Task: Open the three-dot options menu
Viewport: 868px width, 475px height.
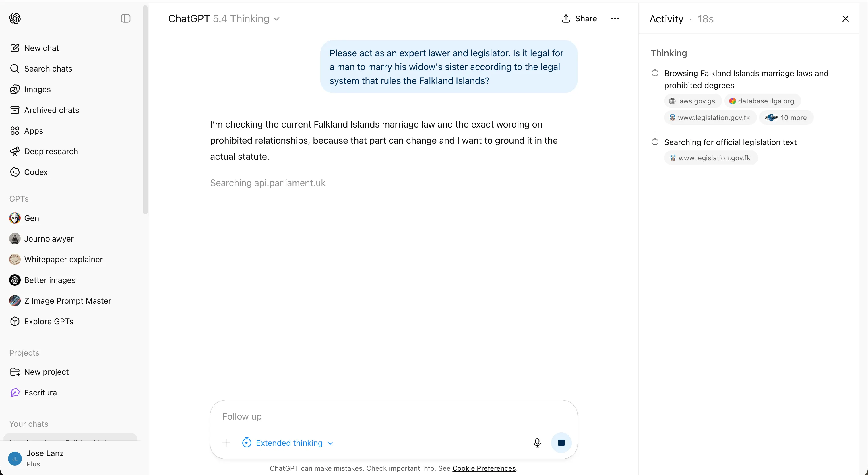Action: coord(615,19)
